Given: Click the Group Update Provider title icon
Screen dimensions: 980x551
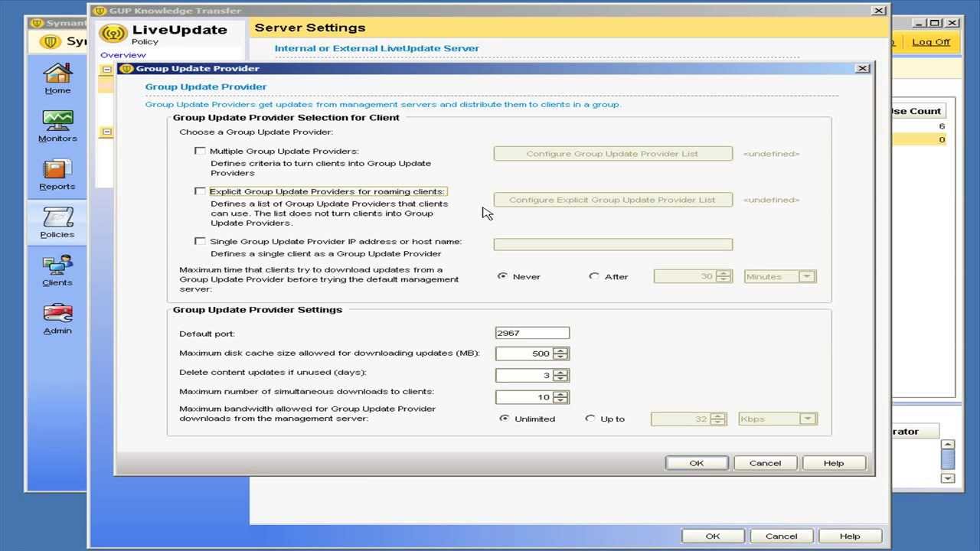Looking at the screenshot, I should tap(127, 69).
